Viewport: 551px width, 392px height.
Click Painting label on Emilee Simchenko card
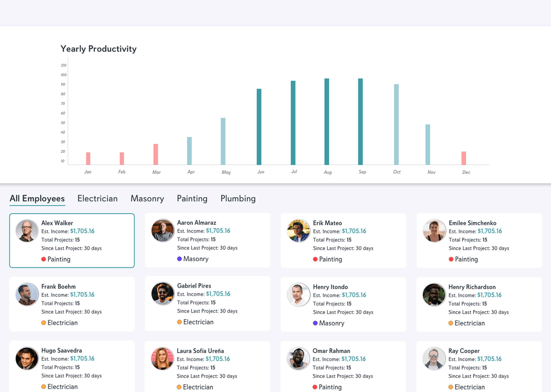click(466, 259)
